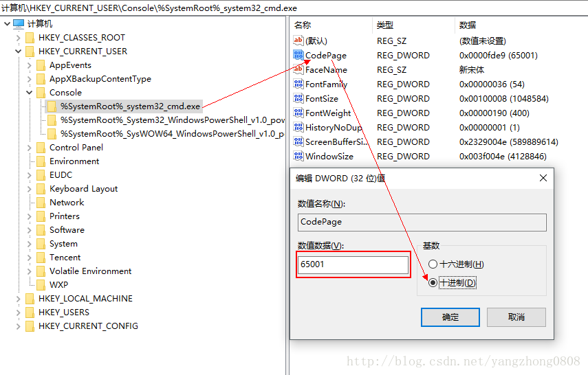This screenshot has width=588, height=375.
Task: Expand the HKEY_USERS tree node
Action: [18, 312]
